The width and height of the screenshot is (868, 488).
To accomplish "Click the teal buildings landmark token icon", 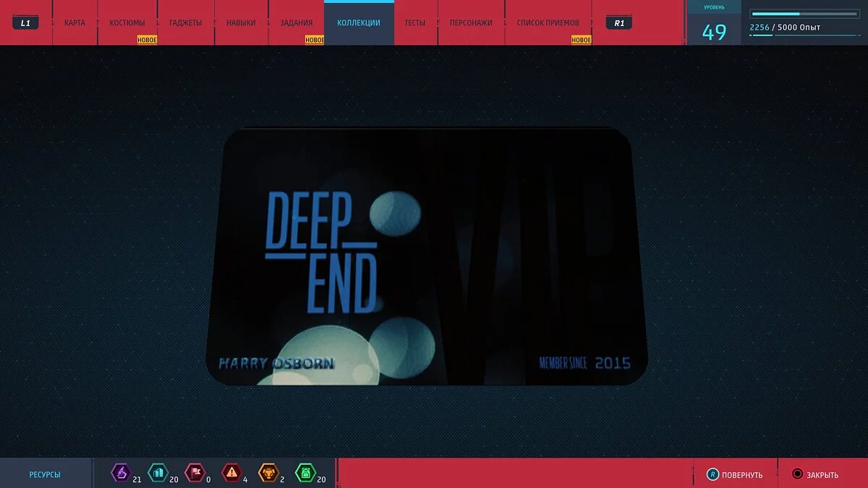I will click(x=158, y=474).
